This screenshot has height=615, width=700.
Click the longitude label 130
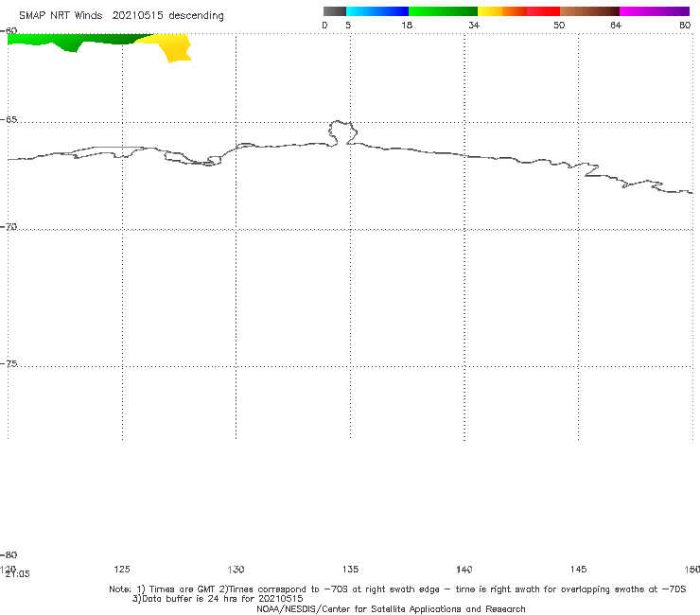pyautogui.click(x=236, y=569)
